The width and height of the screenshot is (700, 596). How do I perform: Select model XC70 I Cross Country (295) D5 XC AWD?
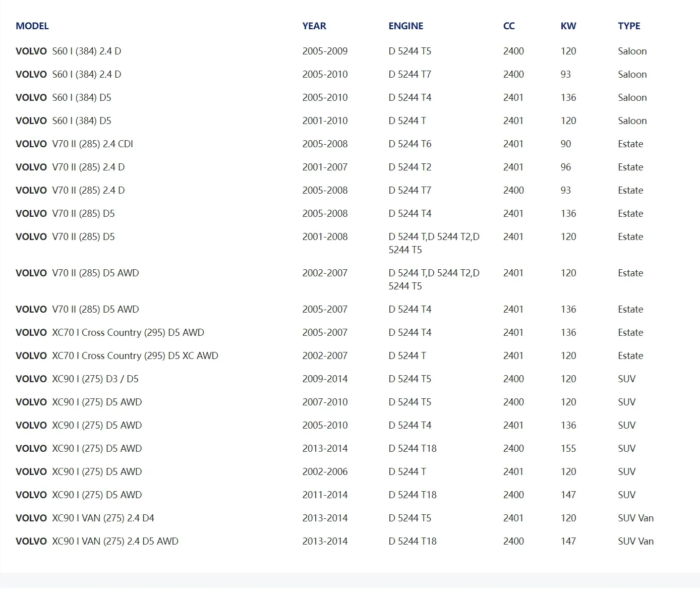point(135,355)
